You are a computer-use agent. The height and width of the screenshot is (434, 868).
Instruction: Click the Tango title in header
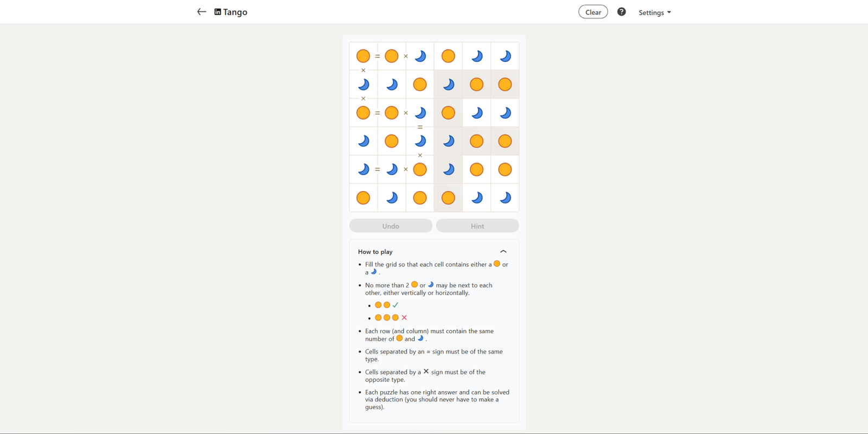(x=235, y=12)
